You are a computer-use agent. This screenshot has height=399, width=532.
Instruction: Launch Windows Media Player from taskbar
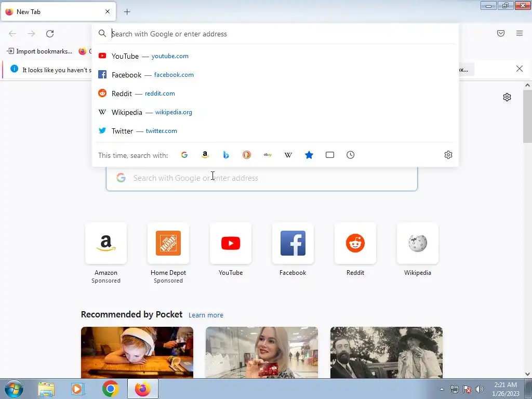[x=78, y=389]
